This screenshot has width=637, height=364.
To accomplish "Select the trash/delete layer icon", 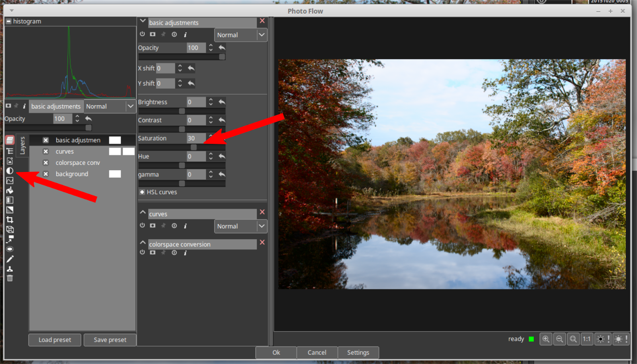I will click(x=10, y=278).
